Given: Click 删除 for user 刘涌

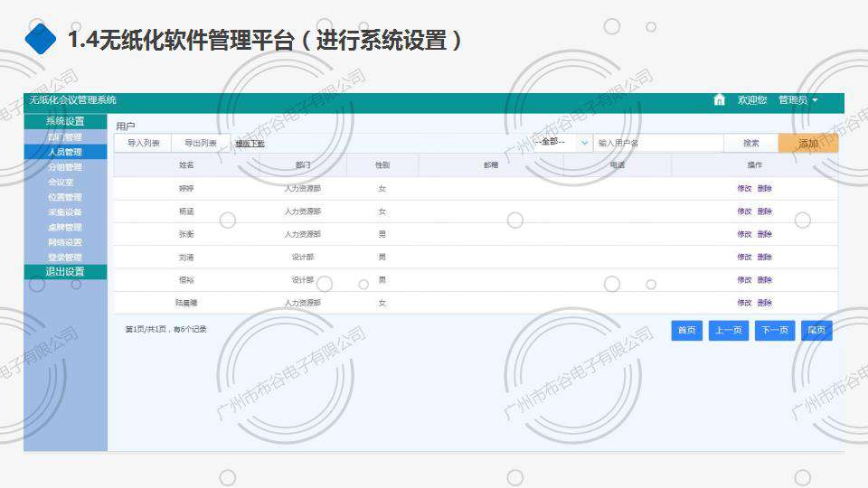Looking at the screenshot, I should pyautogui.click(x=765, y=257).
